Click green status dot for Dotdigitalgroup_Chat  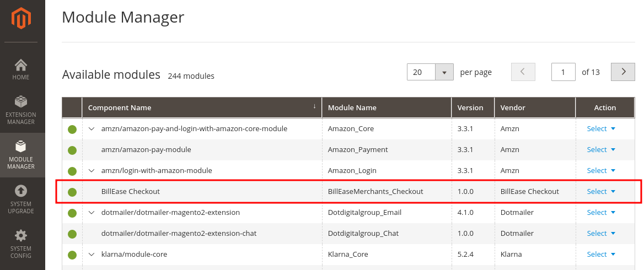(x=72, y=234)
